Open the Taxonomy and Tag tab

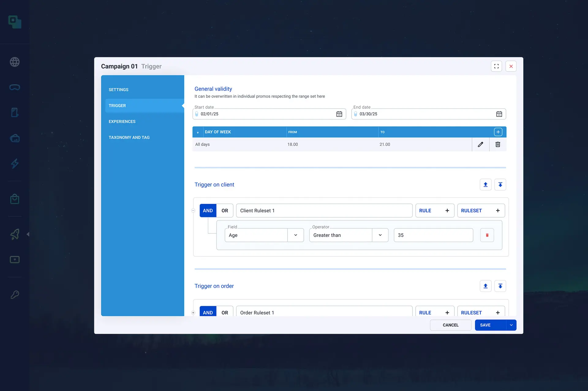[129, 137]
